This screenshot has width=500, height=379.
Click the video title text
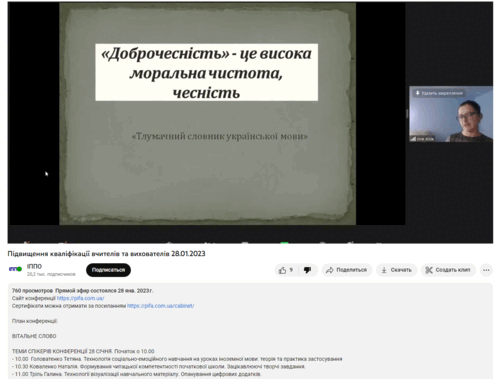click(x=106, y=254)
